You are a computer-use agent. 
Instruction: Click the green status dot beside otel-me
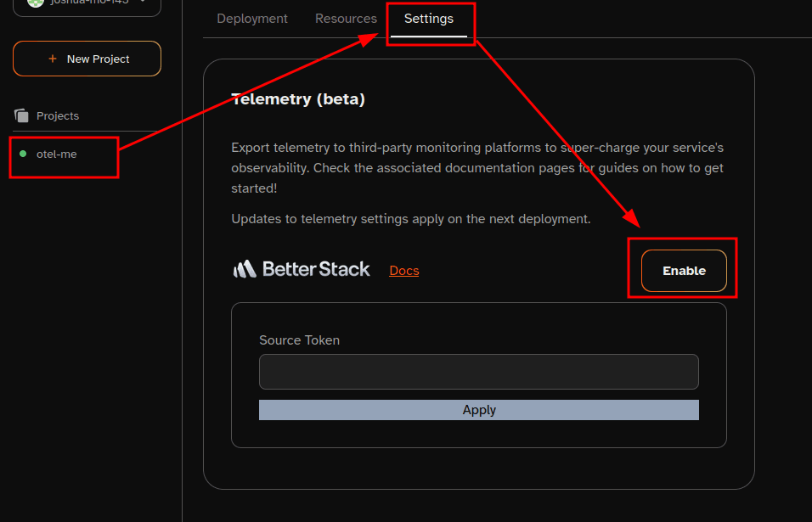(x=23, y=154)
